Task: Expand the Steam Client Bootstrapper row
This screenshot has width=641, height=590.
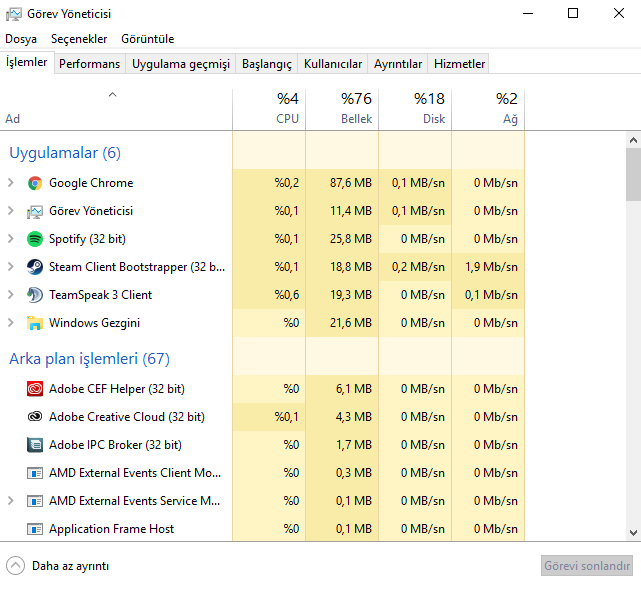Action: click(11, 267)
